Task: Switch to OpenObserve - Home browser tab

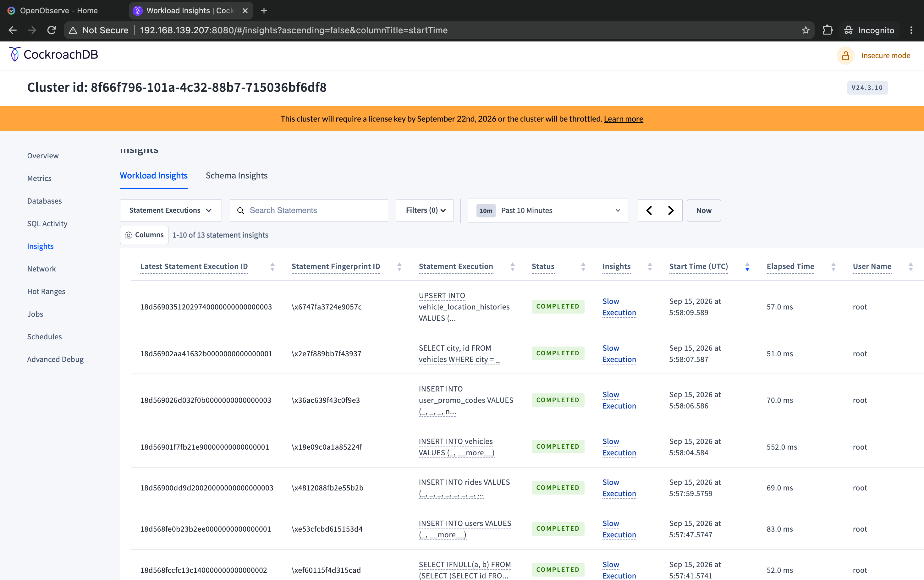Action: [x=59, y=11]
